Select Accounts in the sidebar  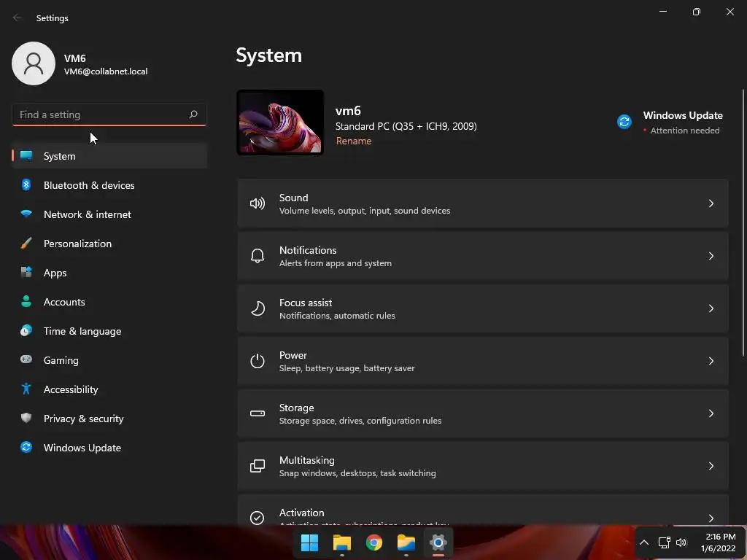click(x=109, y=302)
